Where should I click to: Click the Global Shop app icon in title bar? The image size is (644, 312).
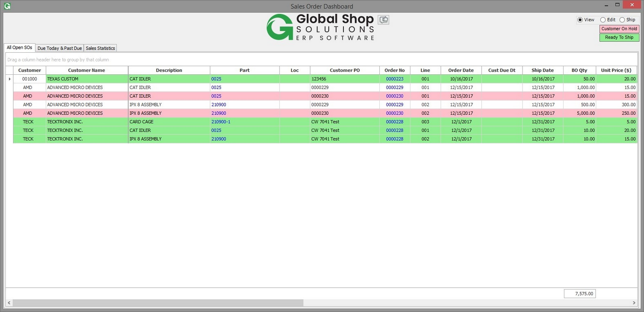click(x=7, y=6)
